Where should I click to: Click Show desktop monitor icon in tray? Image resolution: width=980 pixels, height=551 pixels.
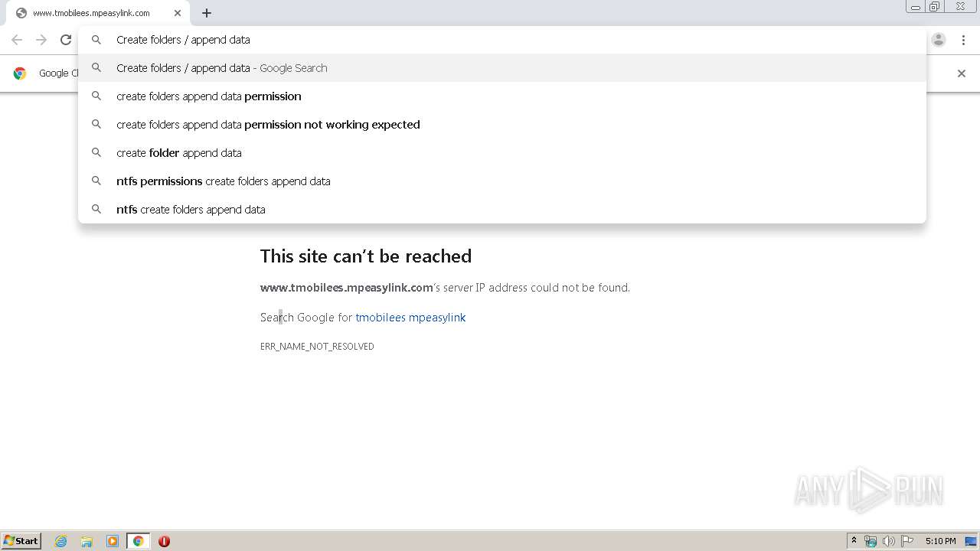[971, 541]
